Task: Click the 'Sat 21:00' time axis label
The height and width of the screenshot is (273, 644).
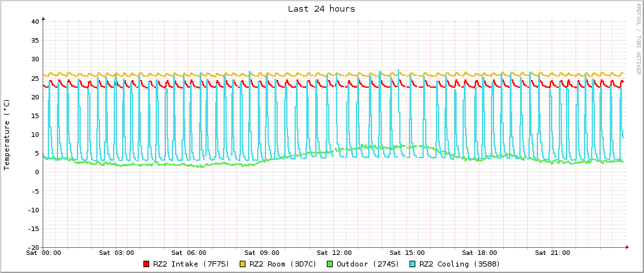Action: [x=552, y=253]
